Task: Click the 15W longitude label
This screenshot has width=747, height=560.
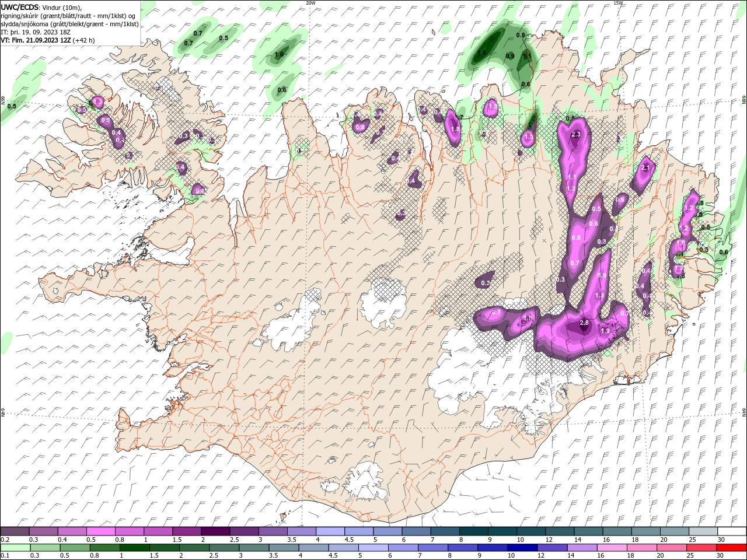Action: [618, 3]
